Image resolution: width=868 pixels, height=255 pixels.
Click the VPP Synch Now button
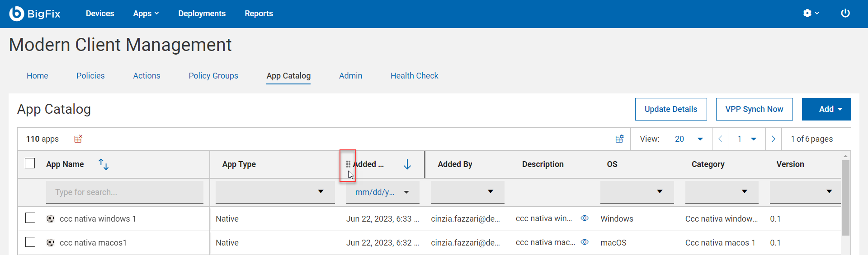[x=755, y=109]
